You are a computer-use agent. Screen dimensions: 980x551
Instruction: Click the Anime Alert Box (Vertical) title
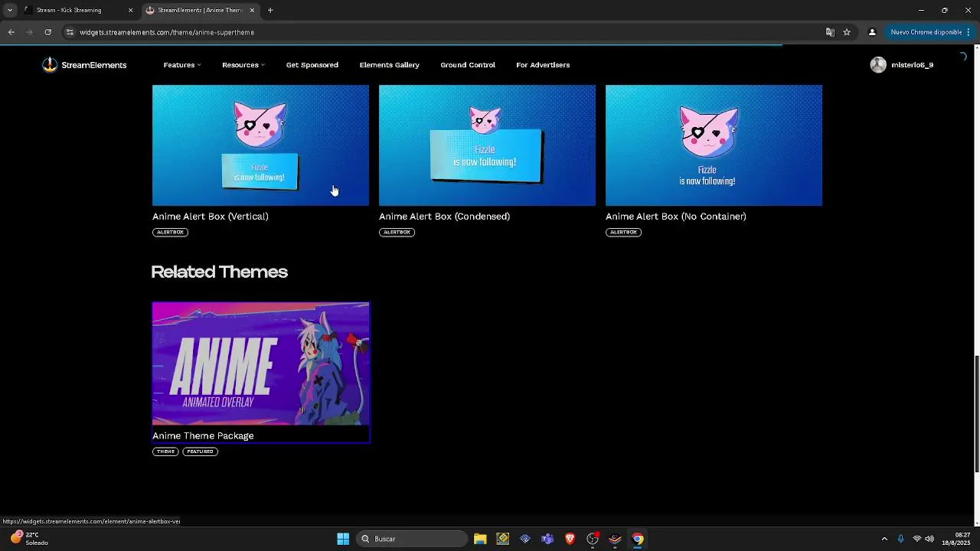210,217
